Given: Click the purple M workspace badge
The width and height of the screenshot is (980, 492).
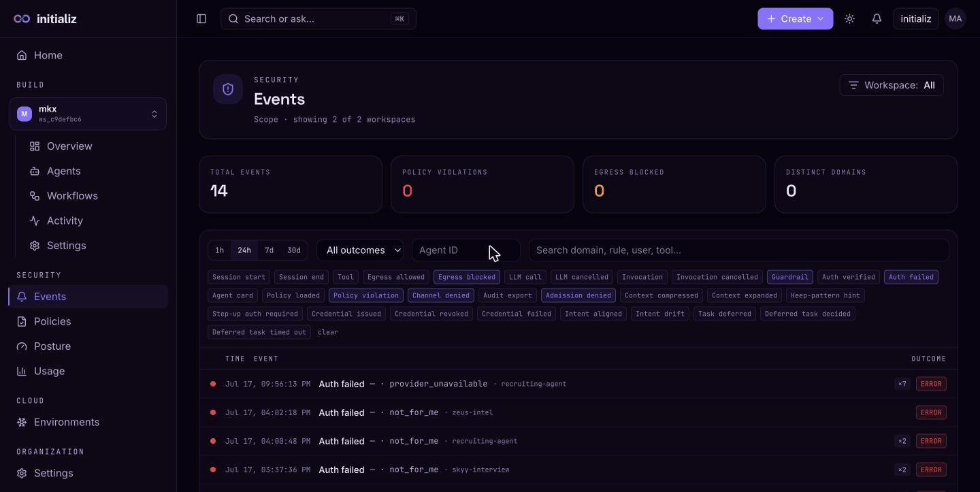Looking at the screenshot, I should tap(24, 114).
